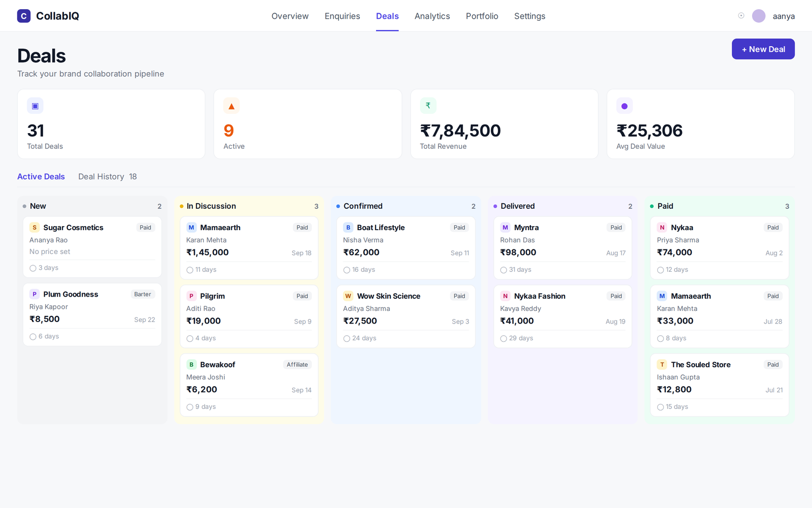Click the New column header
The height and width of the screenshot is (508, 812).
[38, 206]
